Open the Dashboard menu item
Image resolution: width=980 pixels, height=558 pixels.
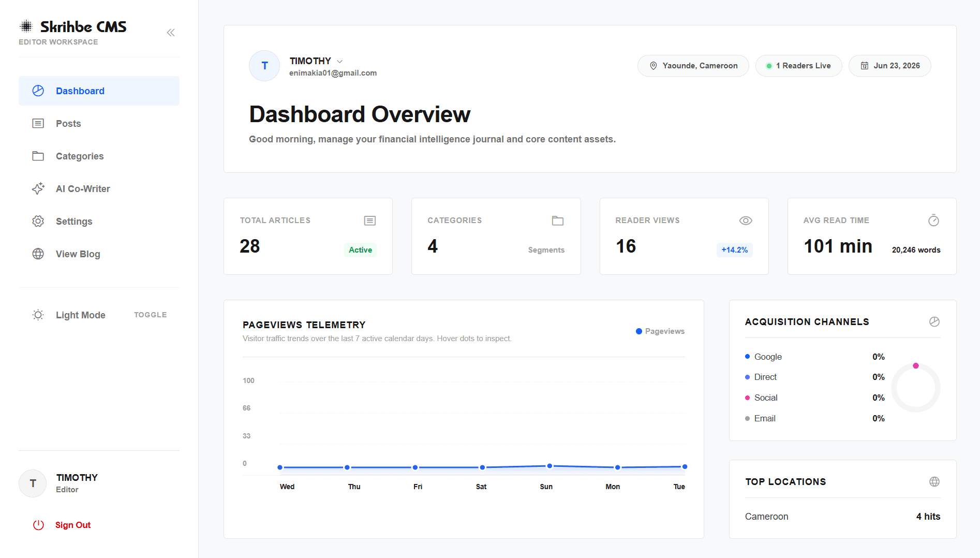[99, 91]
